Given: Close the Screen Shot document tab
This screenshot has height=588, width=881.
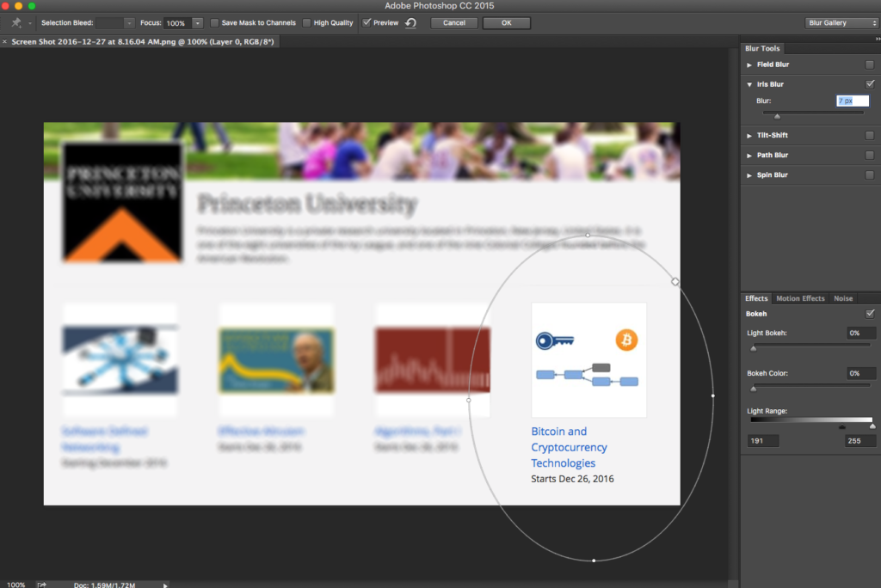Looking at the screenshot, I should pyautogui.click(x=4, y=41).
